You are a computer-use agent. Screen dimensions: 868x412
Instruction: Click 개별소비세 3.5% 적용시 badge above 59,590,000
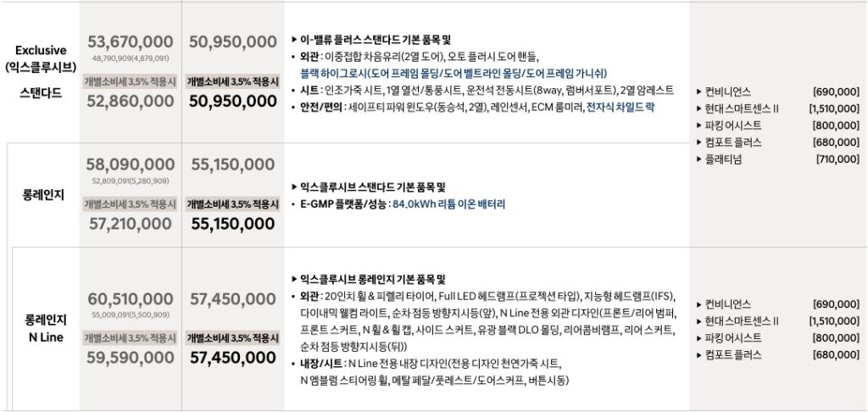tap(130, 337)
